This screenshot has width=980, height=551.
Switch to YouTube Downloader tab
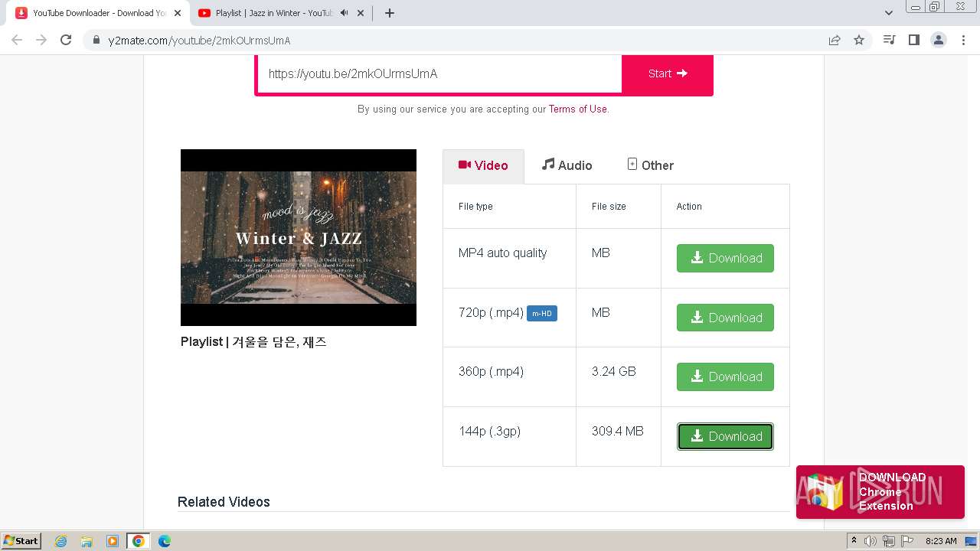(99, 13)
